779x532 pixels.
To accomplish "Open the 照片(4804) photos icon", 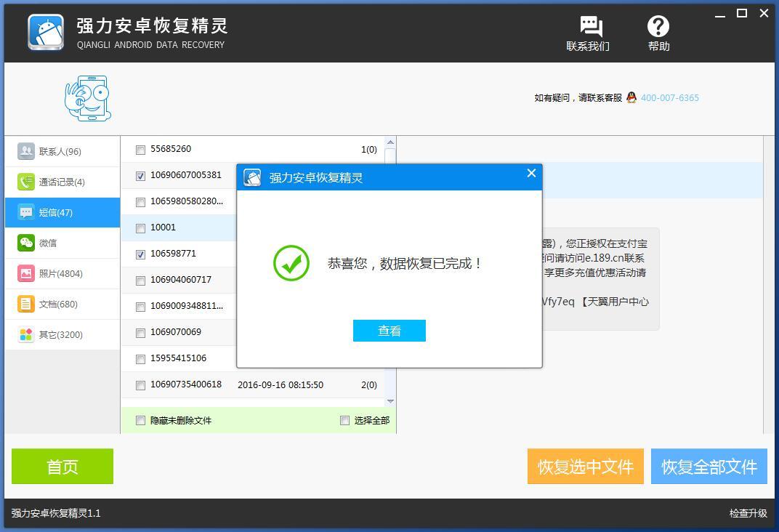I will [x=26, y=273].
